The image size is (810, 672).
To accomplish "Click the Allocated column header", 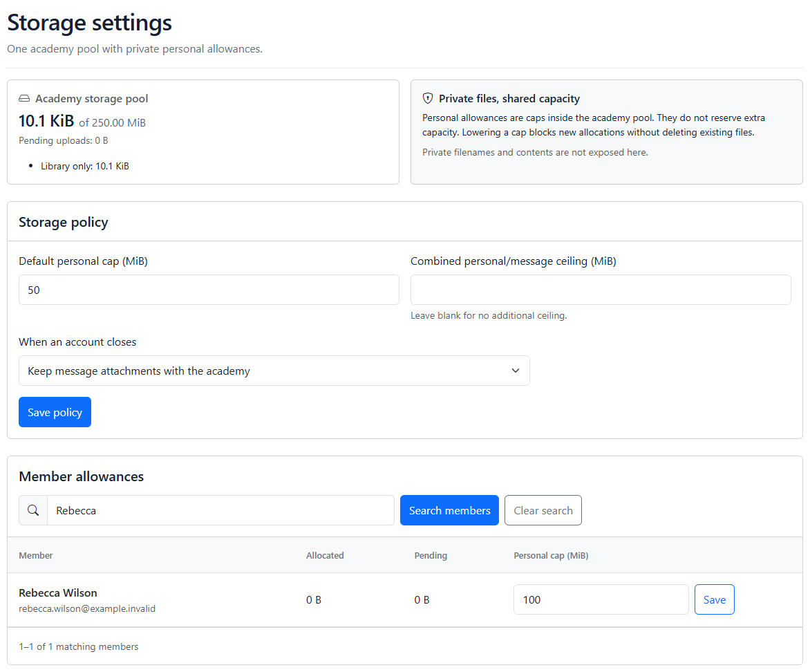I will pos(325,556).
